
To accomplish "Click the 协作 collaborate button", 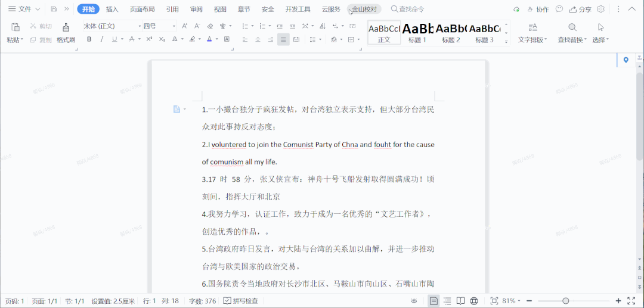I will [538, 9].
